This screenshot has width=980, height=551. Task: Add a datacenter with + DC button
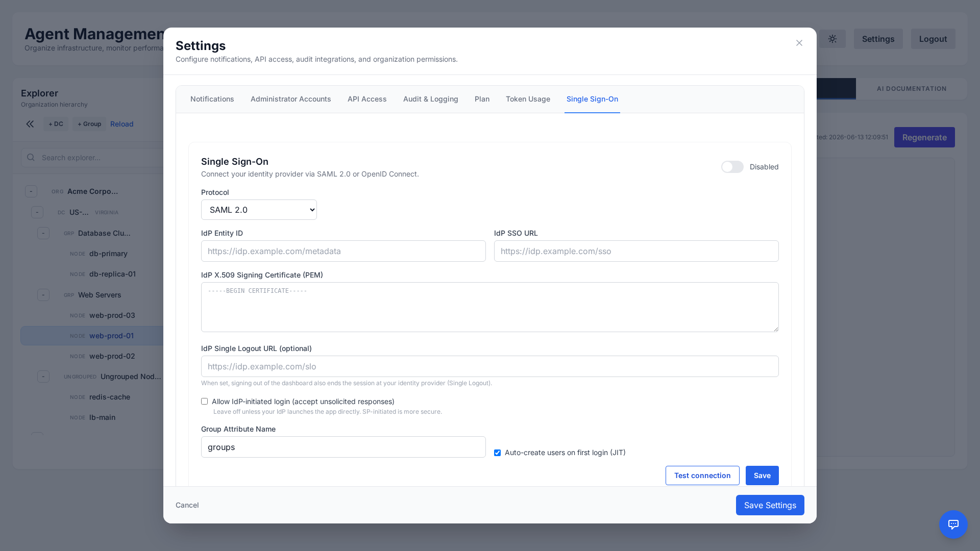click(x=56, y=124)
